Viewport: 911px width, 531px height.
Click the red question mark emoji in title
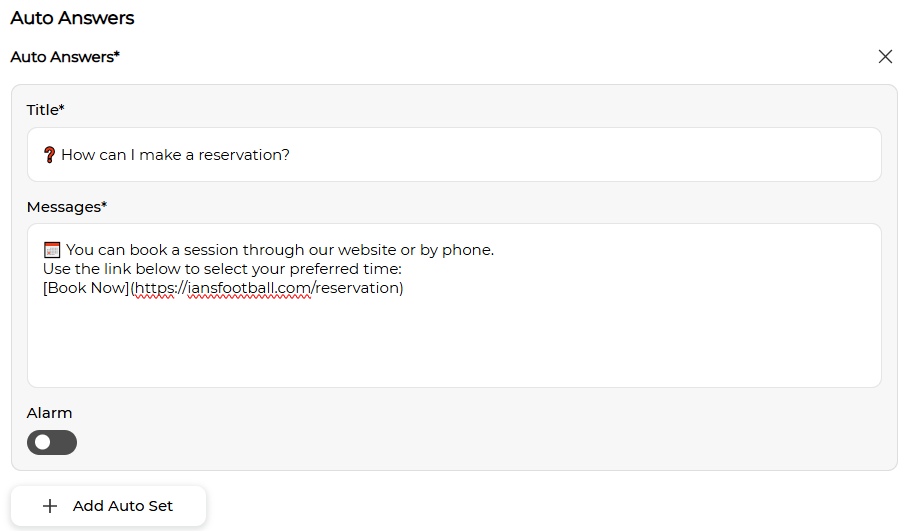tap(49, 155)
